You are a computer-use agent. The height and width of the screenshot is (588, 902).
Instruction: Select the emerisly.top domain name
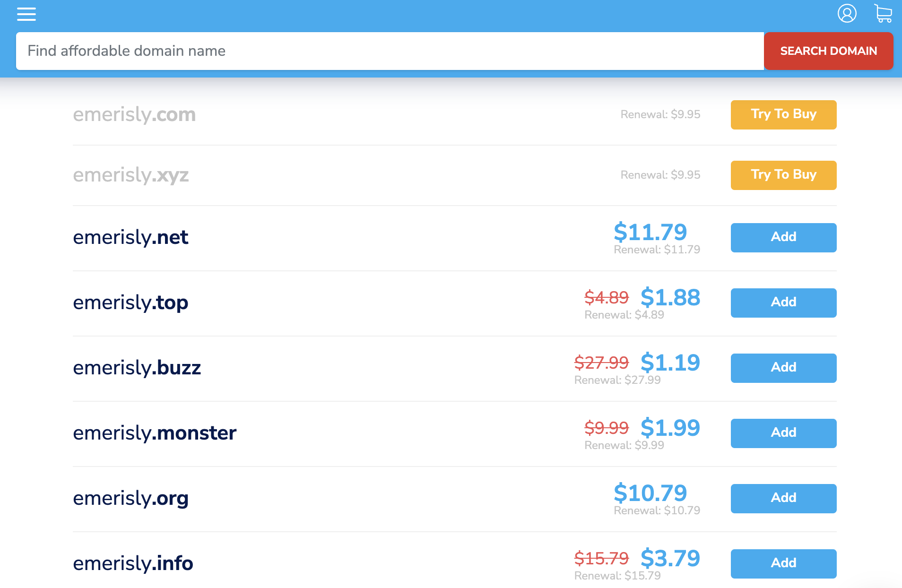pos(130,303)
